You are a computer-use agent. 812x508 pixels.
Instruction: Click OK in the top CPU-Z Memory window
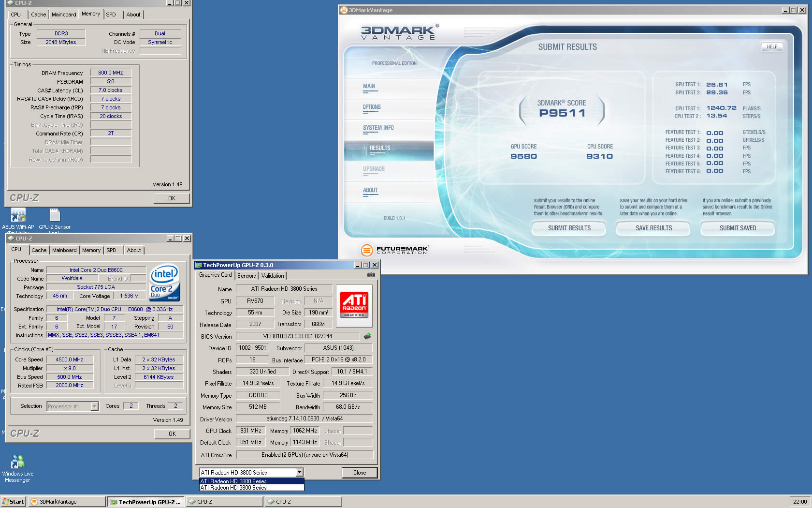(172, 198)
